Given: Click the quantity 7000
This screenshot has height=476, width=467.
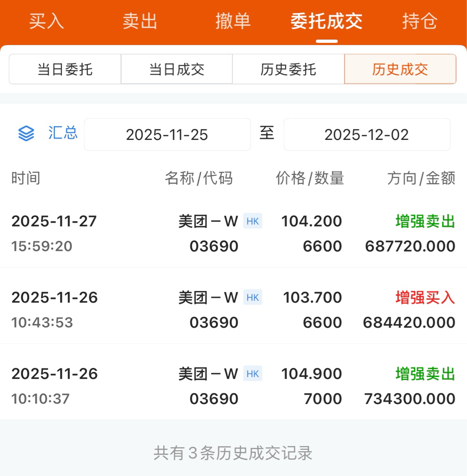Looking at the screenshot, I should click(x=323, y=398).
